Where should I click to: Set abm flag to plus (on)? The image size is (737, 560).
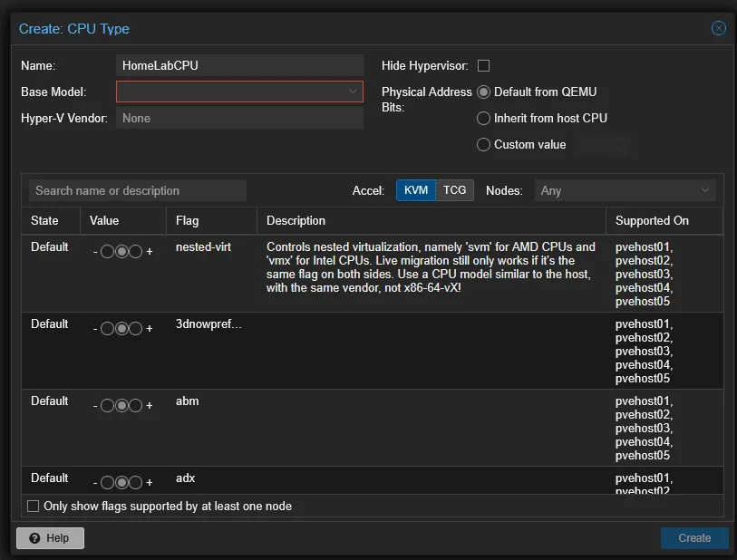pos(136,405)
